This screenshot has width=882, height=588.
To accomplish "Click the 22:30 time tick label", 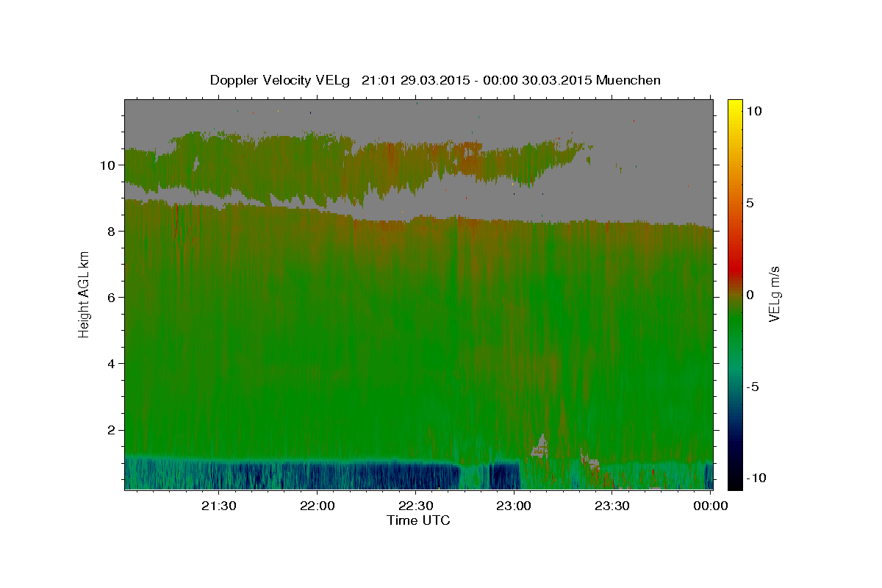I will click(415, 506).
